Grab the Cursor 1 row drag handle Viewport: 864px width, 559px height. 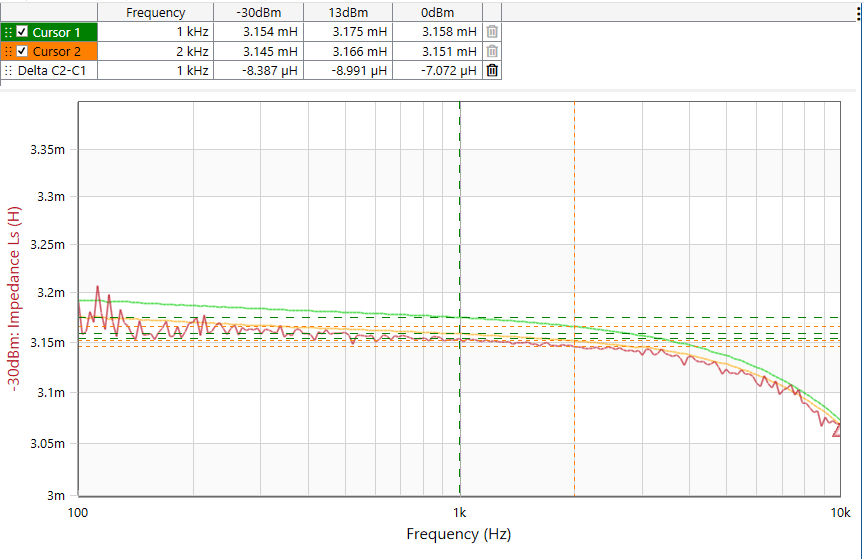click(x=8, y=33)
